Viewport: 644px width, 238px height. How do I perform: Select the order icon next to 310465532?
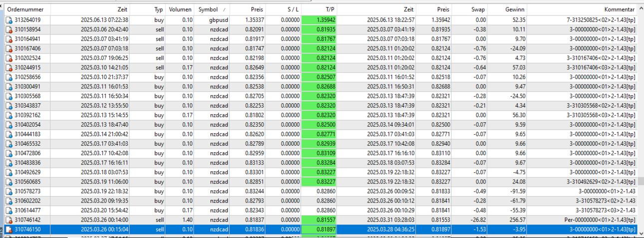tap(9, 144)
